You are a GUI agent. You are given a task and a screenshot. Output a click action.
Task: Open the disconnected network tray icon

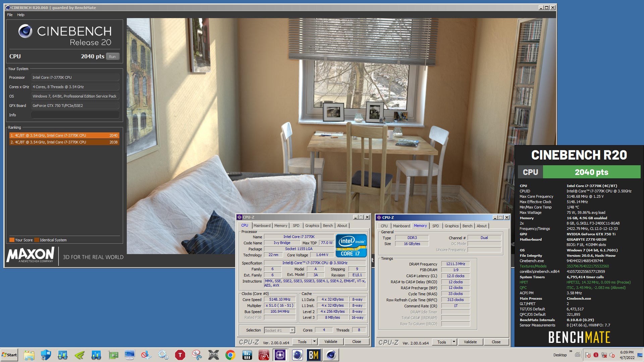coord(604,355)
